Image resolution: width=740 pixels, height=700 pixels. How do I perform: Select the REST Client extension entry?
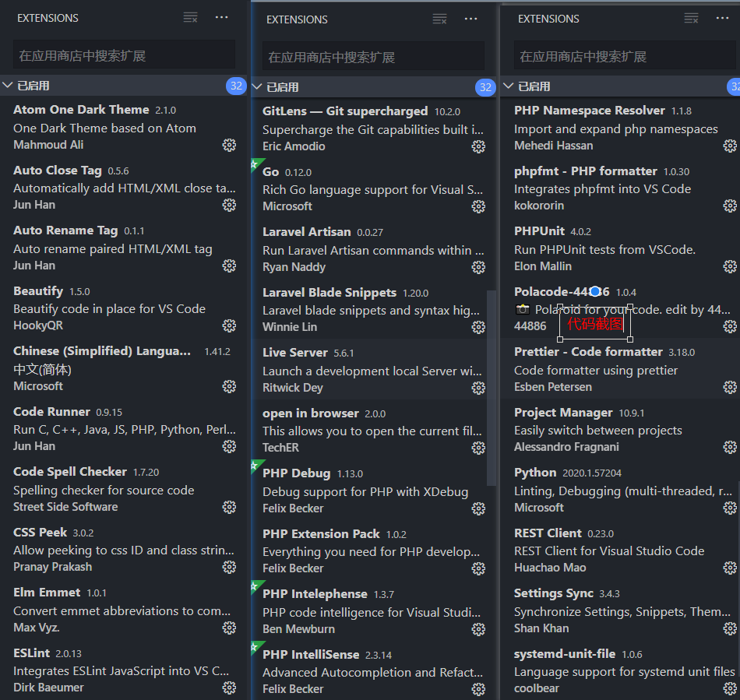[621, 550]
